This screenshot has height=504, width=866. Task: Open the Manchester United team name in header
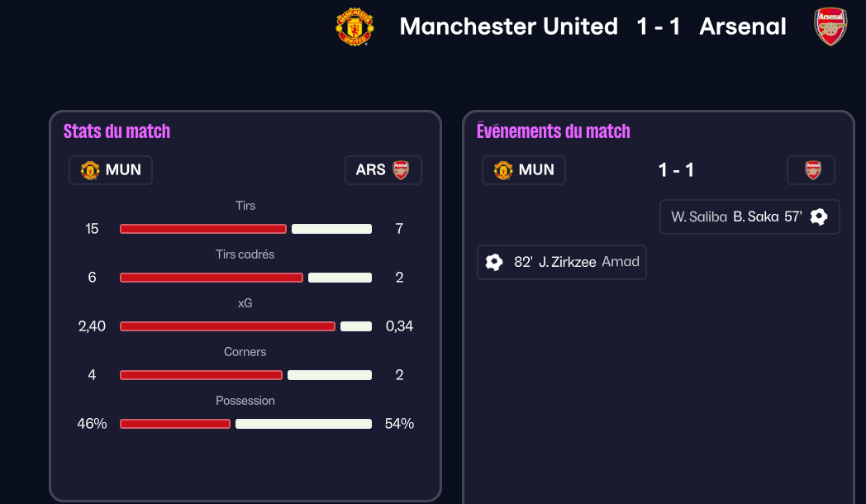pyautogui.click(x=508, y=26)
